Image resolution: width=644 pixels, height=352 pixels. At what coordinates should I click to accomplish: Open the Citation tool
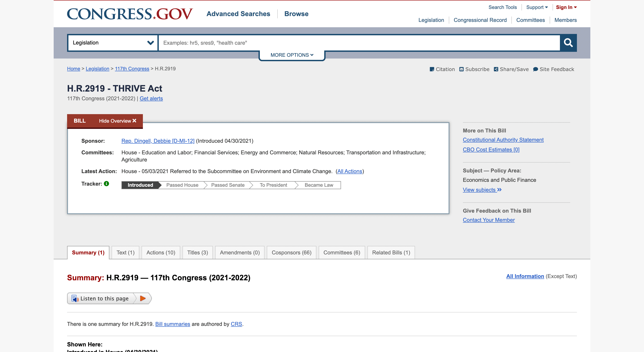coord(442,69)
